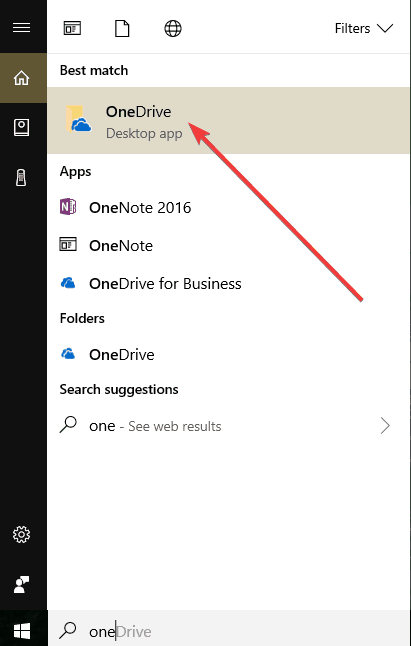The height and width of the screenshot is (646, 411).
Task: Click the magnifier icon beside 'one' suggestion
Action: point(68,425)
